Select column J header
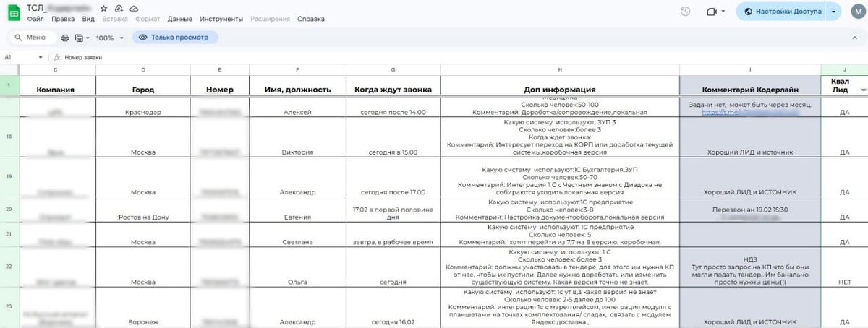The image size is (868, 328). (844, 69)
